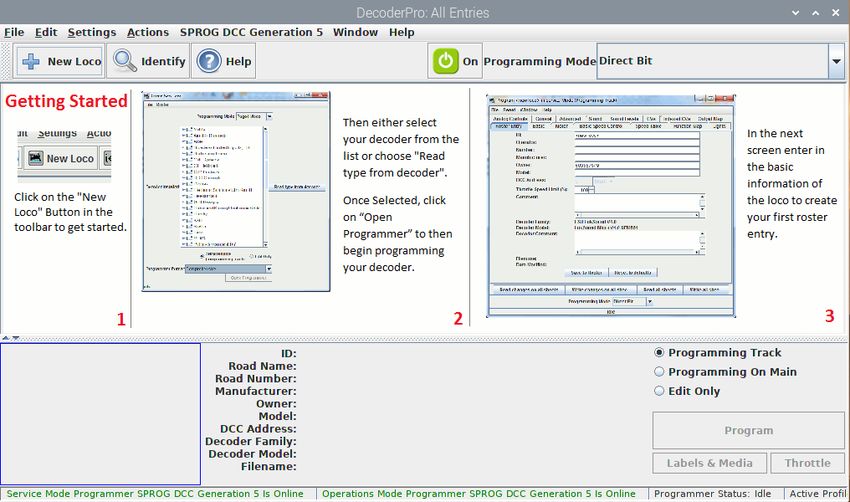Click the Throttle button
Viewport: 850px width, 502px height.
click(x=808, y=463)
